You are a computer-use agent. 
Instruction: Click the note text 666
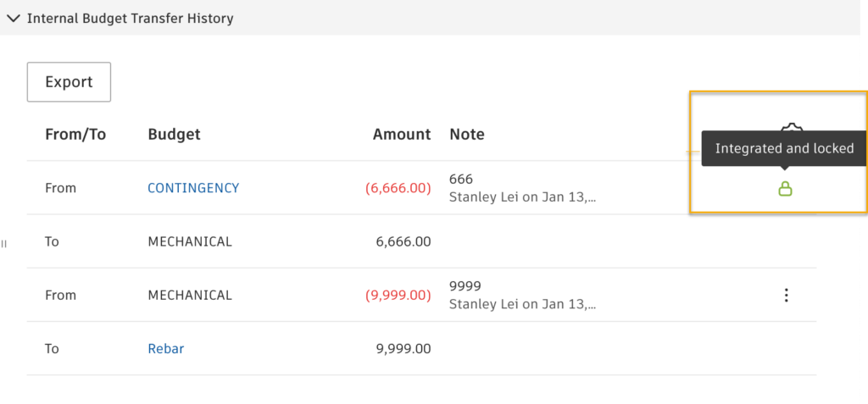[x=461, y=180]
